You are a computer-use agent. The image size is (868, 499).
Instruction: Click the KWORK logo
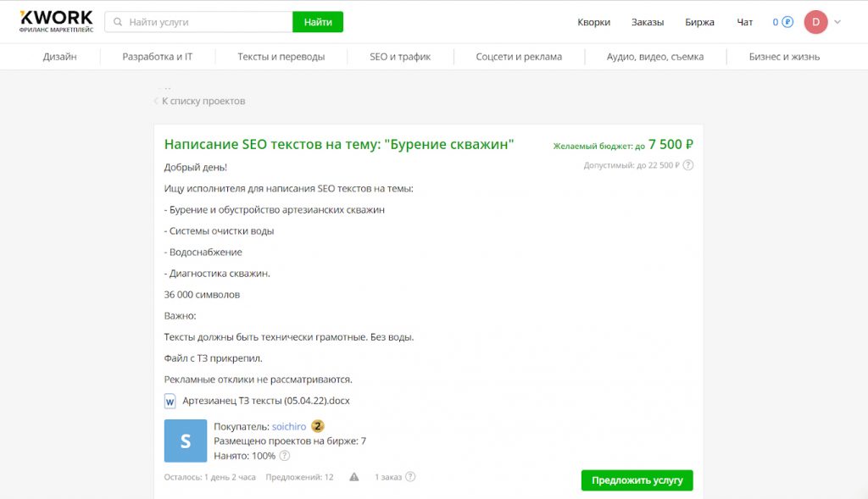pos(54,21)
